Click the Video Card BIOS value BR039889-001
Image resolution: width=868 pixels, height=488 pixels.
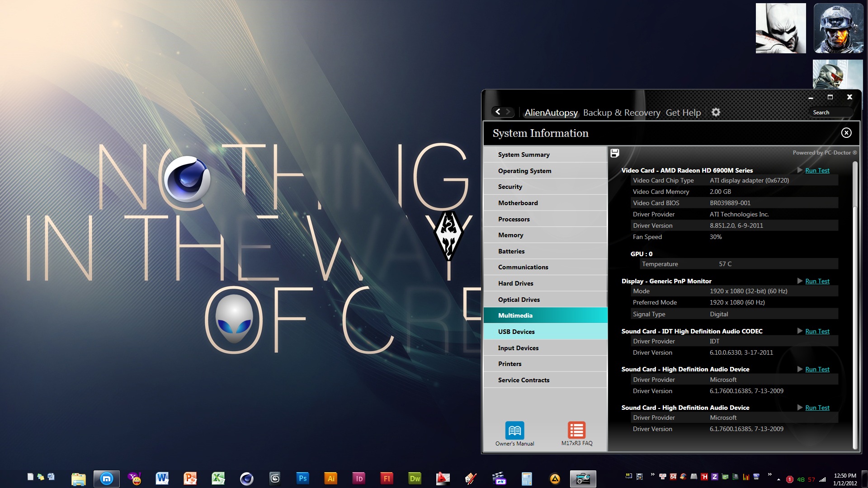click(x=730, y=203)
